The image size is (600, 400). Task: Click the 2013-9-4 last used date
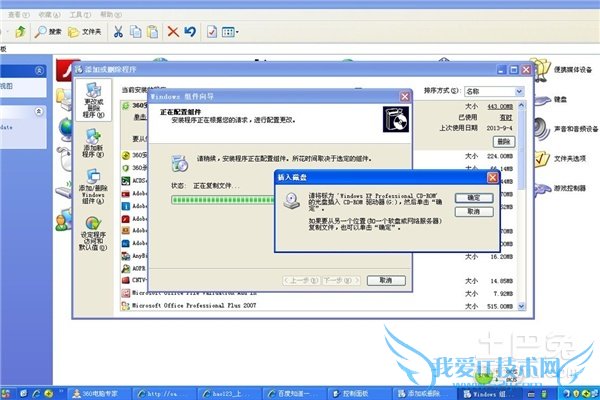[499, 128]
